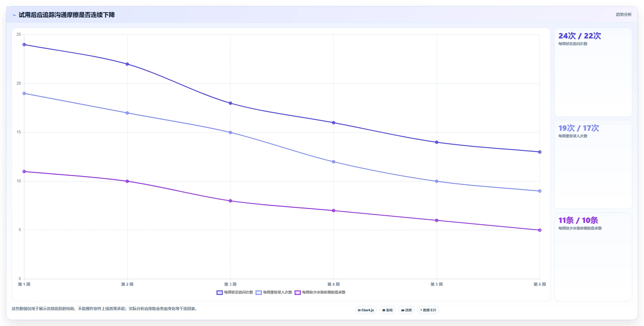Screen dimensions: 644x326
Task: Toggle the 每周重复录入次数 legend entry below the chart
Action: [274, 292]
